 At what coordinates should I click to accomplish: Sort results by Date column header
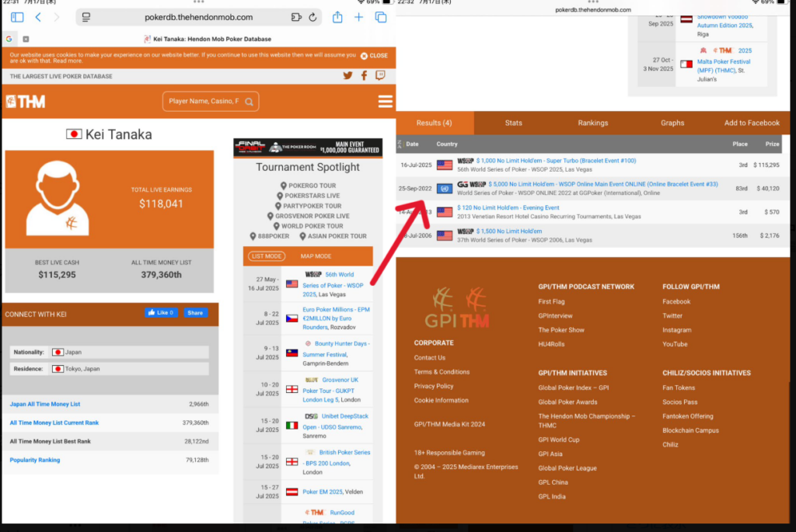[x=412, y=144]
